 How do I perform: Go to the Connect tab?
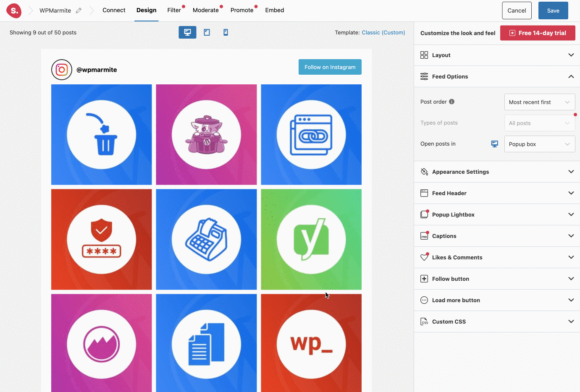pyautogui.click(x=114, y=10)
